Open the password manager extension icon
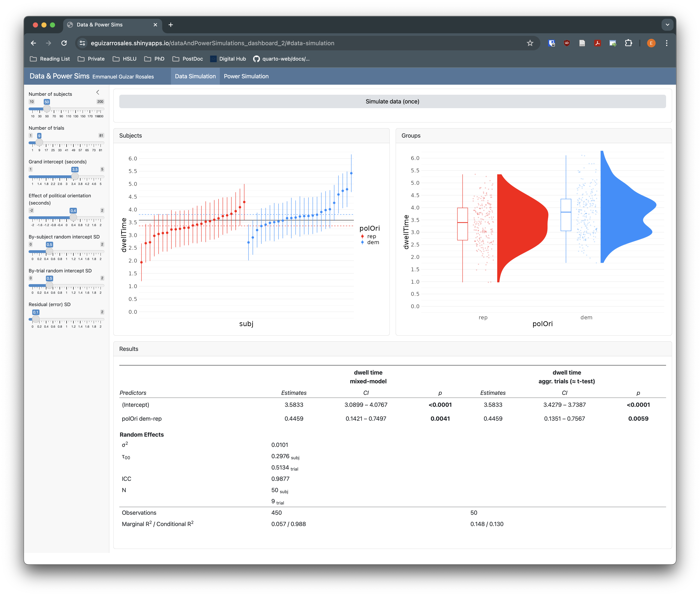Screen dimensions: 700x596 (x=552, y=43)
